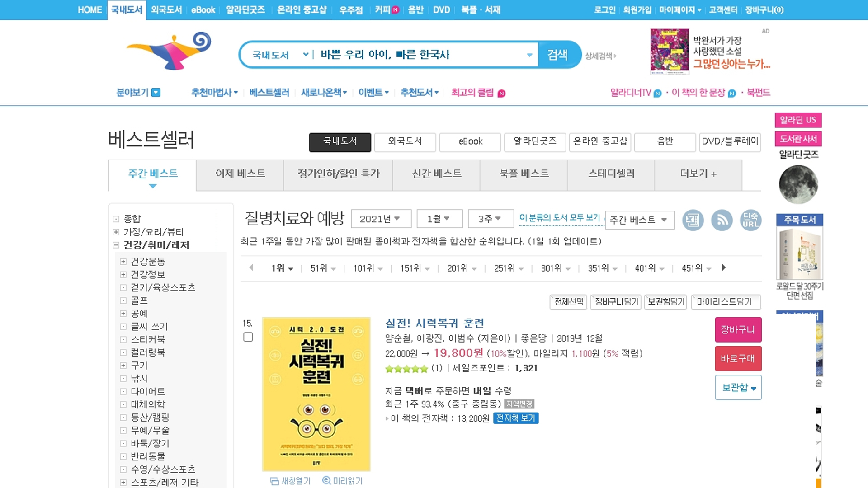Click the red 장바구니 cart button

(738, 330)
